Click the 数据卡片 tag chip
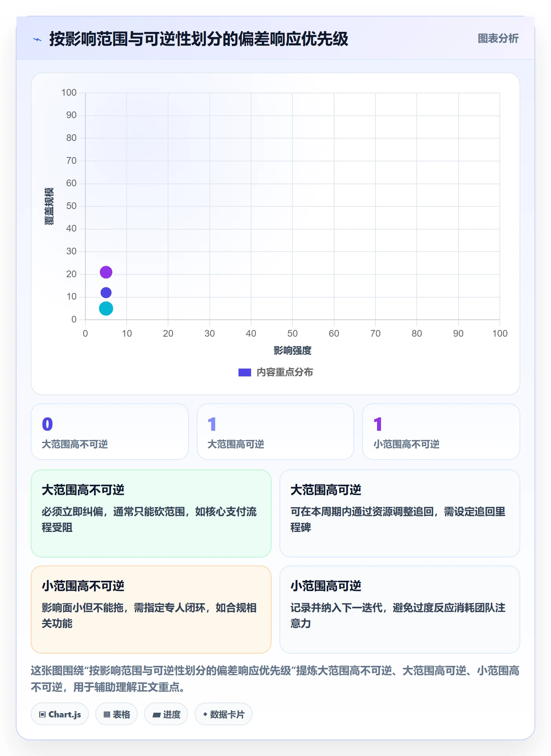The height and width of the screenshot is (756, 551). [x=224, y=714]
